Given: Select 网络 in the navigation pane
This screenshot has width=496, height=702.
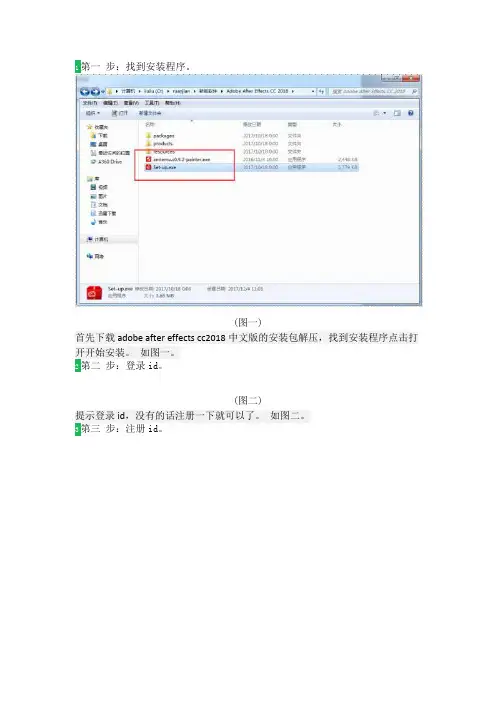Looking at the screenshot, I should pos(95,257).
